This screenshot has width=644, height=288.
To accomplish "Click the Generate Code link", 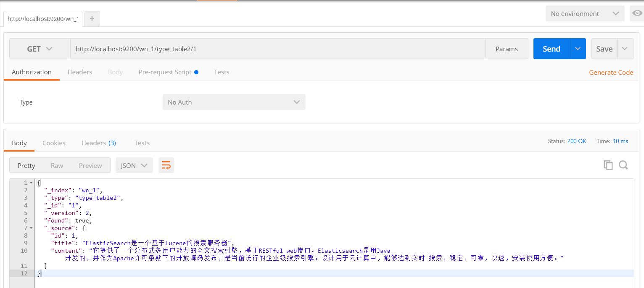I will pos(611,72).
